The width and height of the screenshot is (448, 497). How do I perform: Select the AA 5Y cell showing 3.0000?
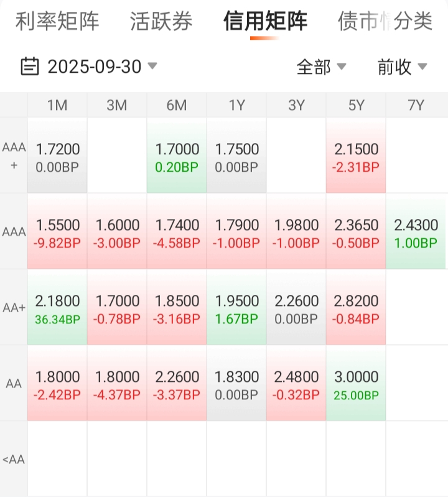point(356,384)
